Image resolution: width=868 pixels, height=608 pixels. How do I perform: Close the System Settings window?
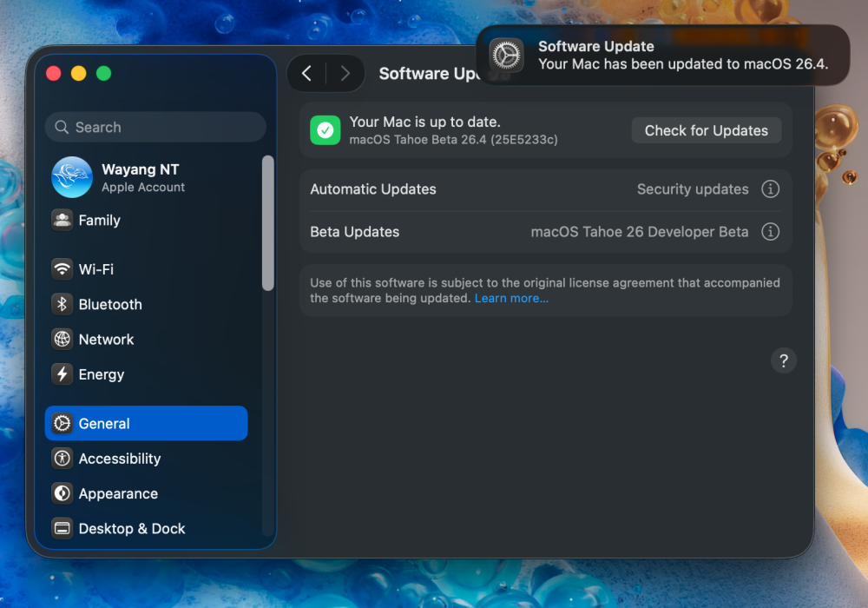point(54,73)
